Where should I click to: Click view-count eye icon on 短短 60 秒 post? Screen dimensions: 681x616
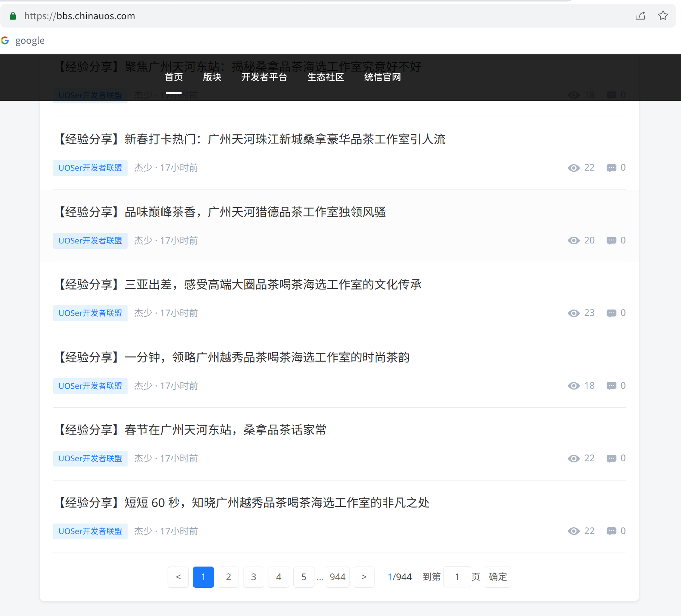574,531
